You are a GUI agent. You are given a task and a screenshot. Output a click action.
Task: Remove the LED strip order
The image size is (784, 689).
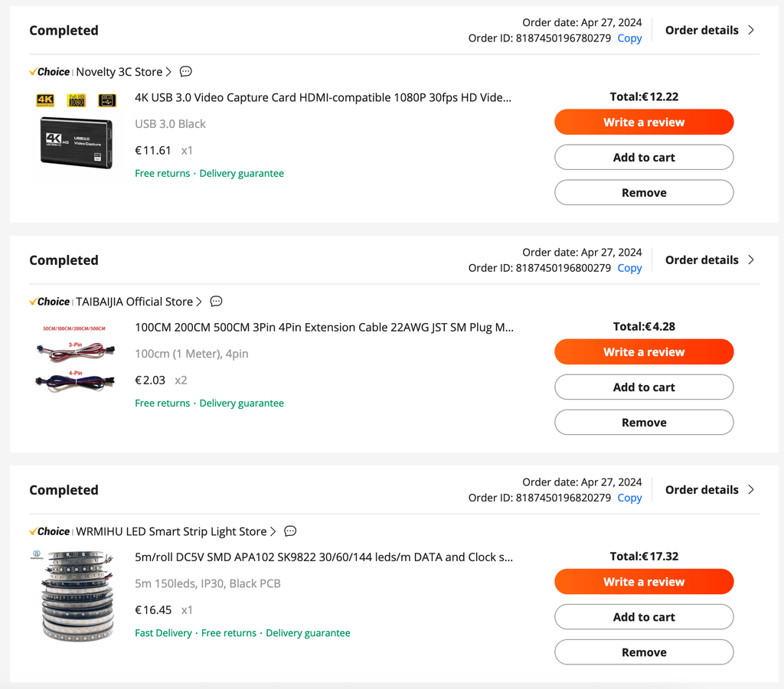(644, 652)
